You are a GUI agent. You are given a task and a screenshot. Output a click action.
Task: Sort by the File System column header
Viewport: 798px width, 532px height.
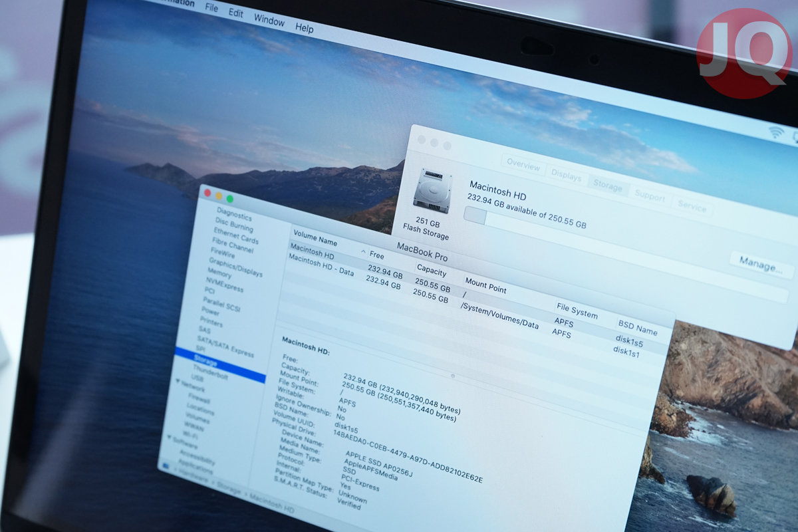[577, 311]
